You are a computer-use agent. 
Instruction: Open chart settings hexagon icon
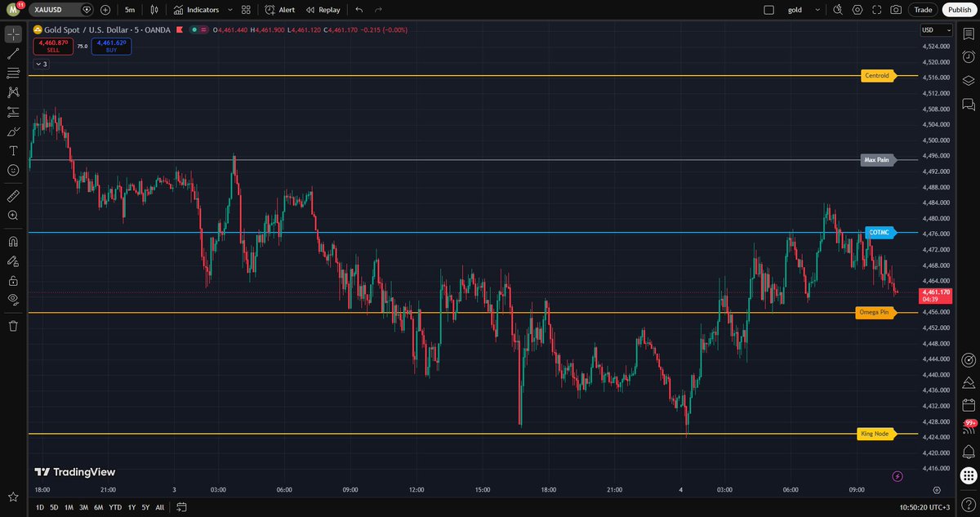point(857,10)
